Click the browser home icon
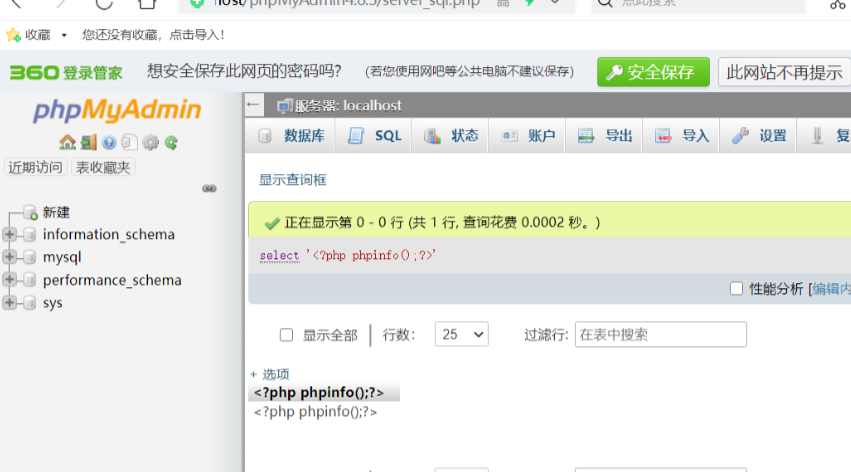 point(147,3)
